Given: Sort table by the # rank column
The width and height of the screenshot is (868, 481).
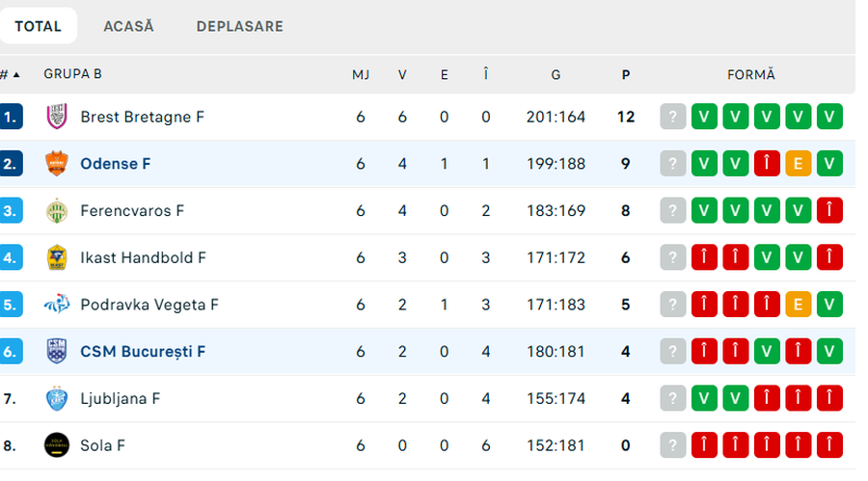Looking at the screenshot, I should click(x=10, y=74).
